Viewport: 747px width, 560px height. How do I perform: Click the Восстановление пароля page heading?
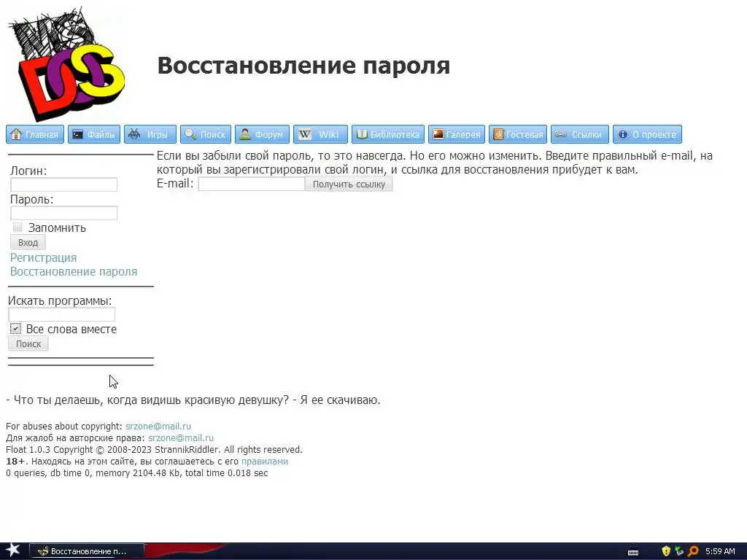coord(303,65)
